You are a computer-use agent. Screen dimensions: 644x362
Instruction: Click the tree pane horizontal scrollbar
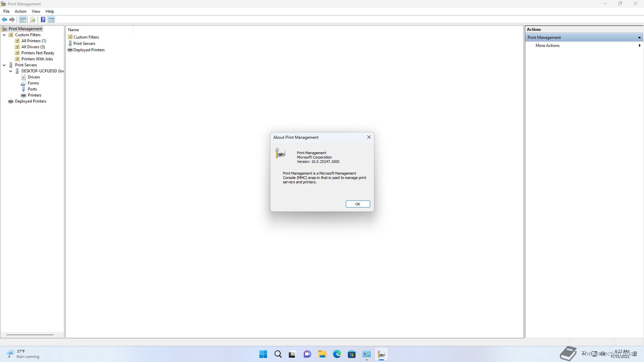click(30, 335)
